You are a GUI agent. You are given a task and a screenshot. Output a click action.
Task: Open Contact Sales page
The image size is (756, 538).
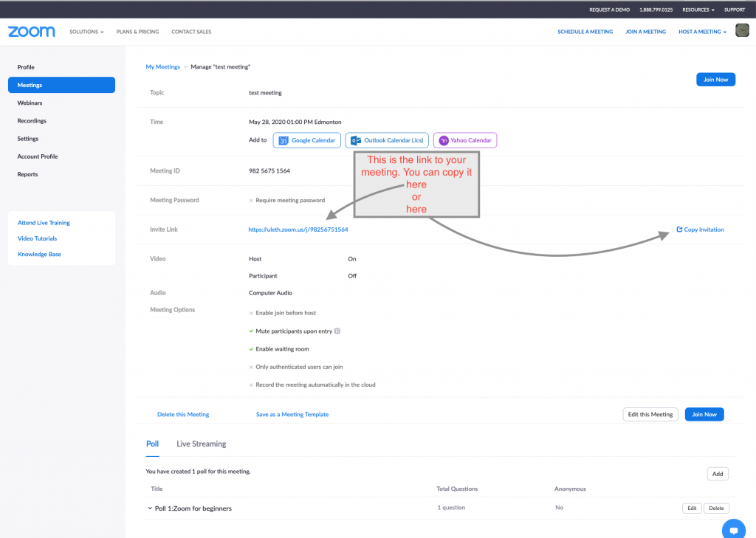(191, 32)
